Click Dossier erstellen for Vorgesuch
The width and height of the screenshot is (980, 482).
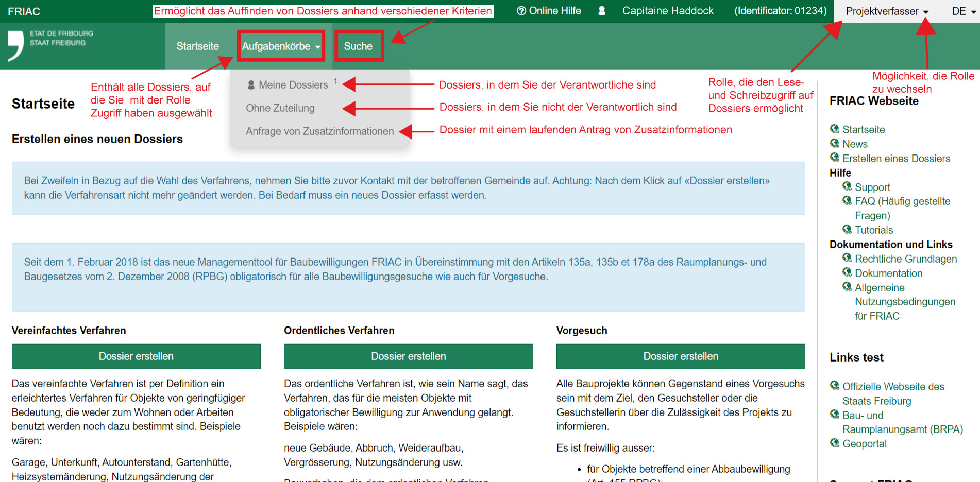coord(680,356)
